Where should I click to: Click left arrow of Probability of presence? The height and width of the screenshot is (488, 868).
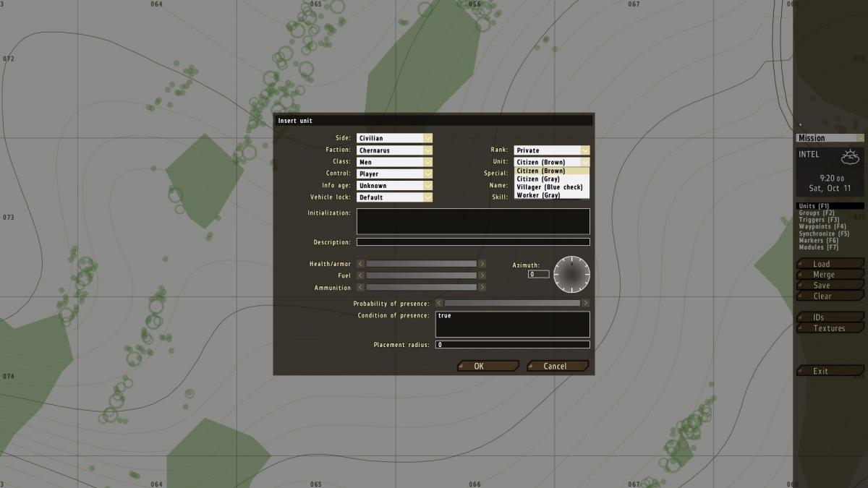pyautogui.click(x=439, y=304)
